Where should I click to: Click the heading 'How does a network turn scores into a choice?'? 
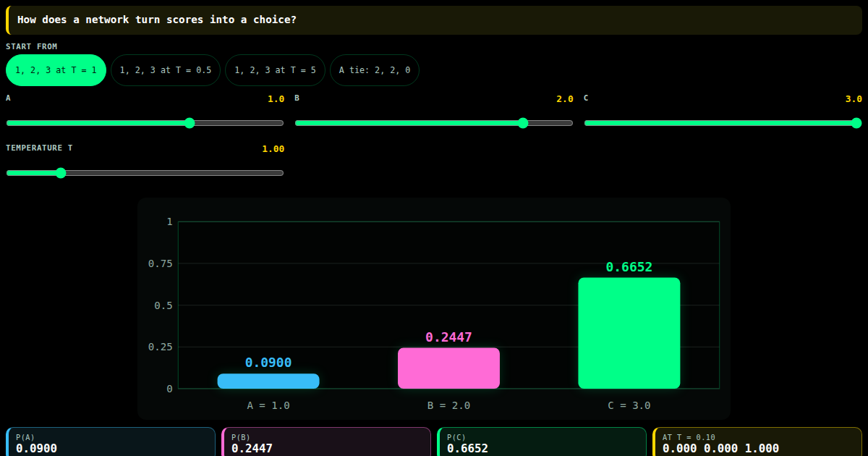click(x=157, y=20)
